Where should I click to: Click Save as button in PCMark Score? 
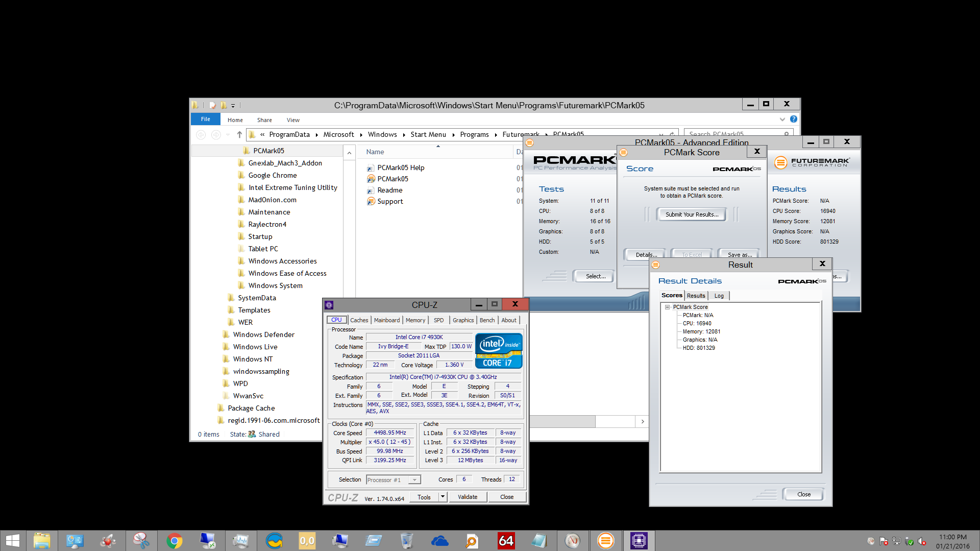pos(740,254)
